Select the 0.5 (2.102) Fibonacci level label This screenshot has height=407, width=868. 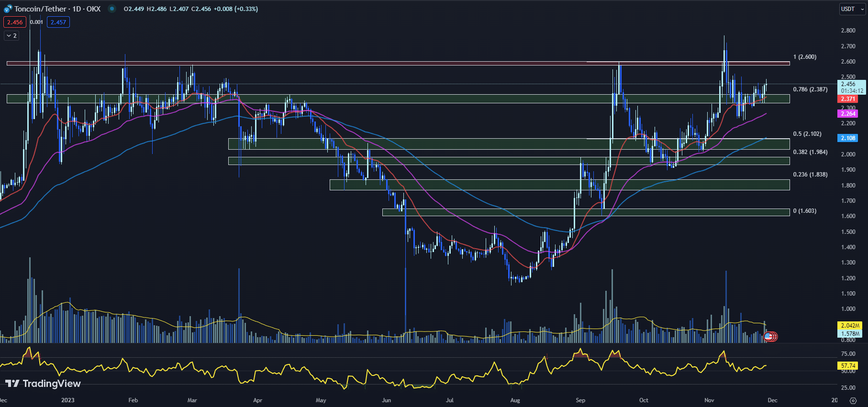(x=807, y=134)
